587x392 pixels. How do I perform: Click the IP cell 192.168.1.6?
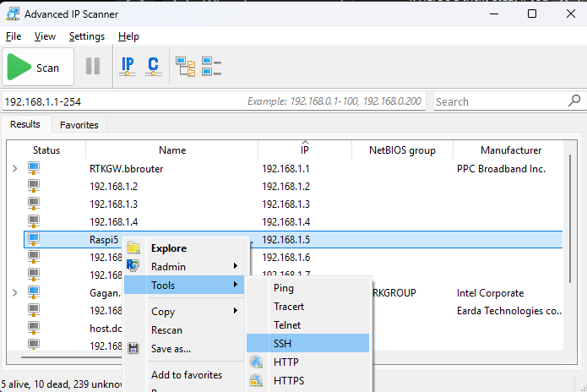coord(286,258)
